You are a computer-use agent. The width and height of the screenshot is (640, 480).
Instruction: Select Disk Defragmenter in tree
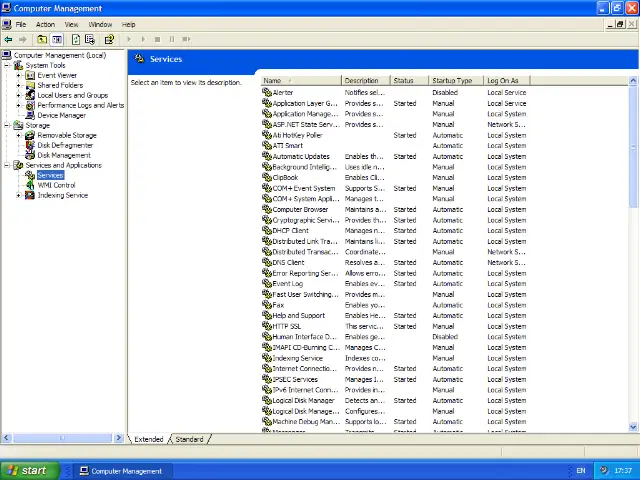point(65,145)
